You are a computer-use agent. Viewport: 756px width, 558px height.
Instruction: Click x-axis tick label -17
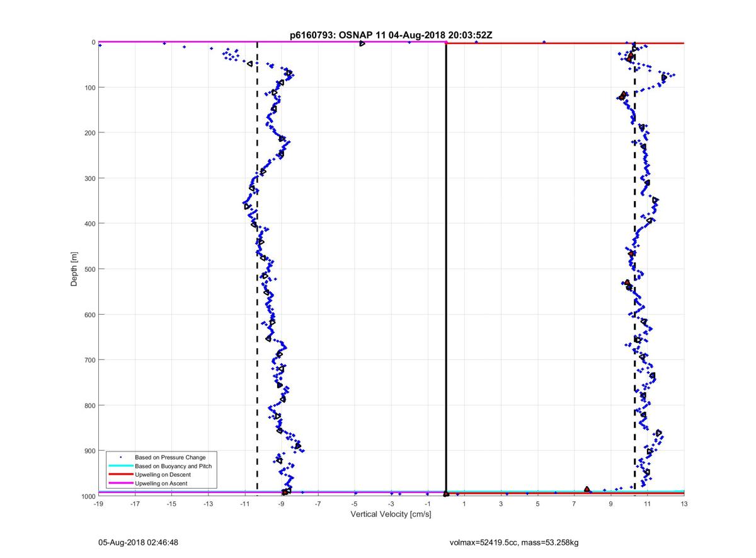point(135,504)
